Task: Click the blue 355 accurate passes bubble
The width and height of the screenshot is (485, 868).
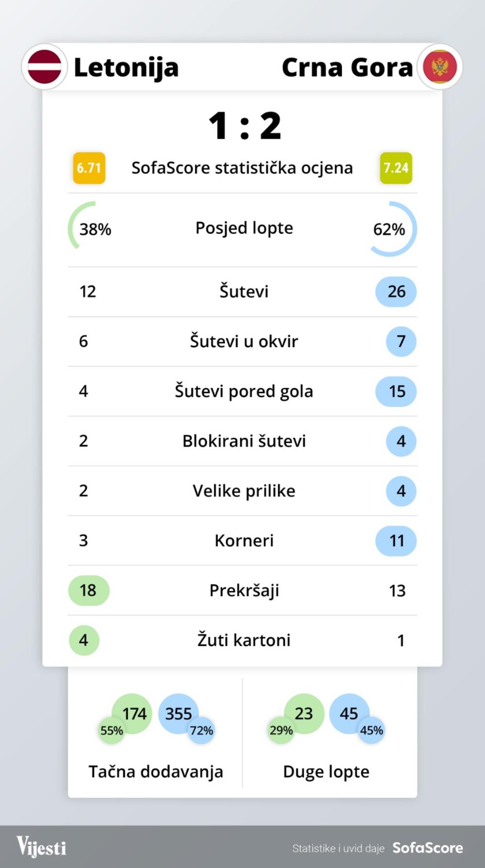Action: [178, 713]
